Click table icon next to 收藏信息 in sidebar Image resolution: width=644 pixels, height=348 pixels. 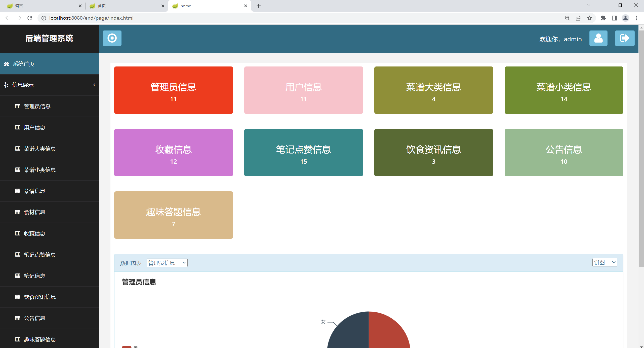pos(18,233)
